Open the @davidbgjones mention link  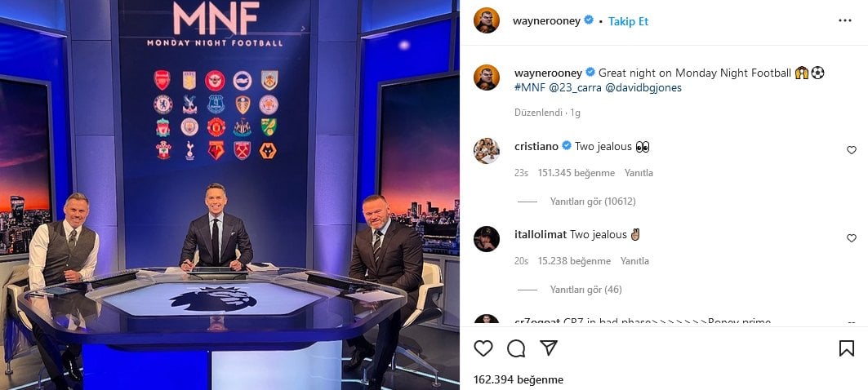643,87
